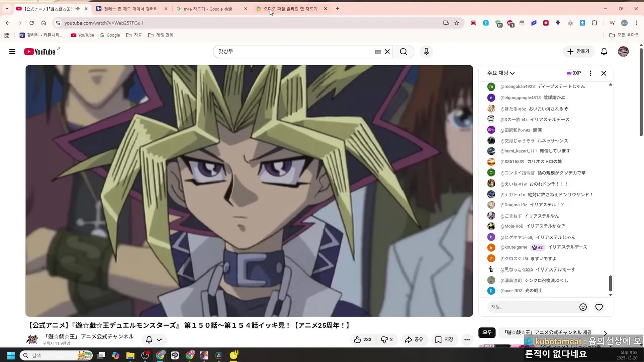Click the 공유 share button

pyautogui.click(x=414, y=340)
